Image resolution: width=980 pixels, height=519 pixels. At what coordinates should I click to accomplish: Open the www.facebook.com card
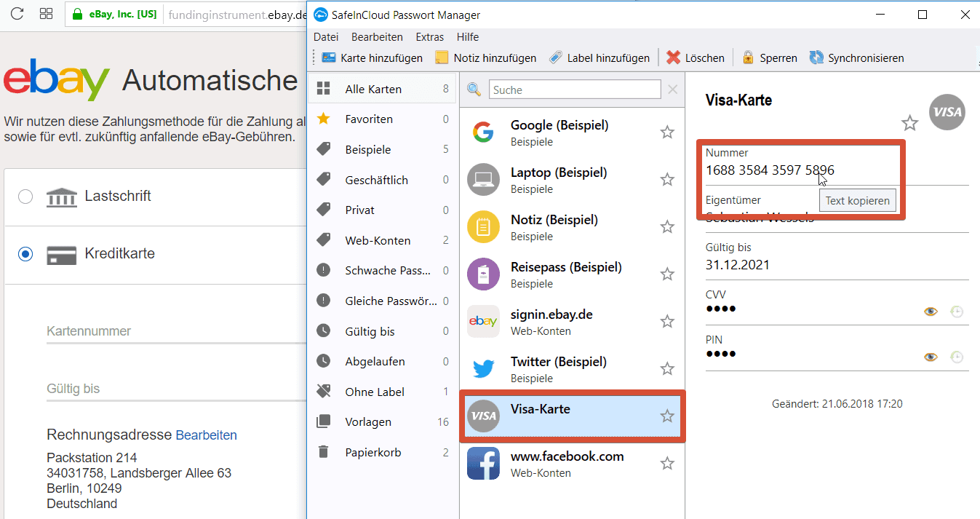(x=573, y=463)
